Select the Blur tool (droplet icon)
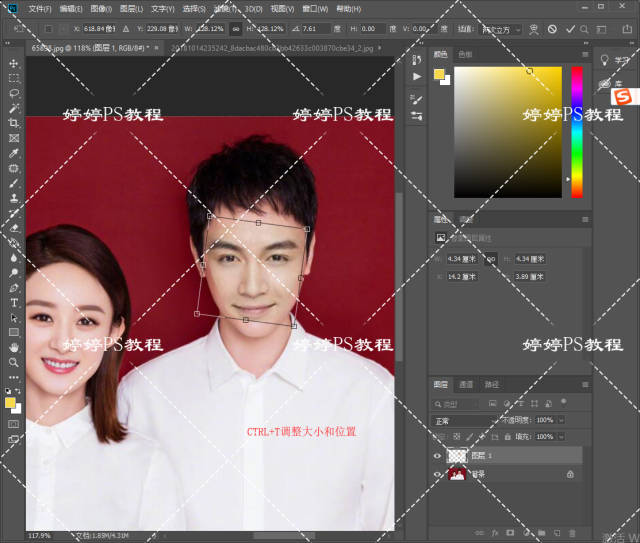The image size is (640, 543). click(14, 258)
